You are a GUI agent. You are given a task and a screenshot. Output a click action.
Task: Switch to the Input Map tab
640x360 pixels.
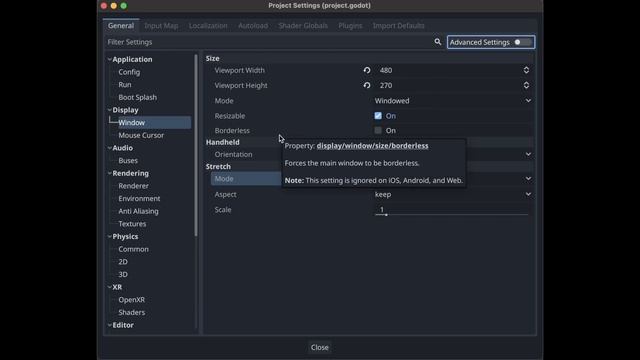[161, 26]
